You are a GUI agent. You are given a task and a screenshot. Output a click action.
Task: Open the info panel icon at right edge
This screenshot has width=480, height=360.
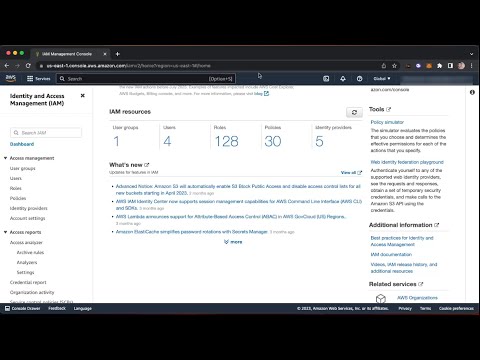[x=472, y=92]
